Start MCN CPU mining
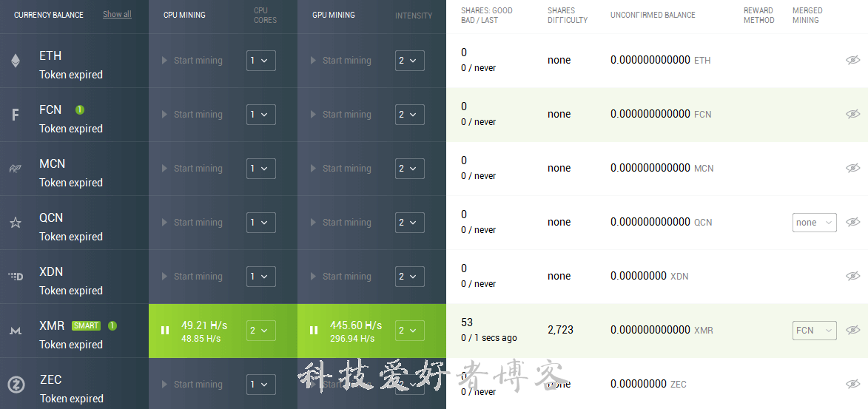The image size is (868, 409). [192, 168]
